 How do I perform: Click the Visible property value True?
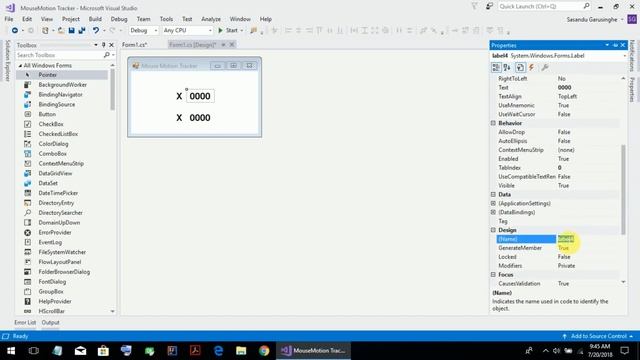563,186
